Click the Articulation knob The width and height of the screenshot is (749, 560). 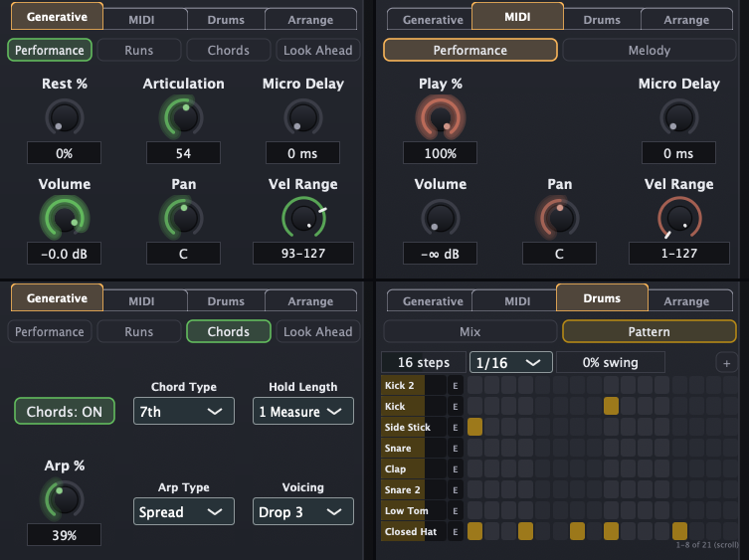[x=183, y=117]
